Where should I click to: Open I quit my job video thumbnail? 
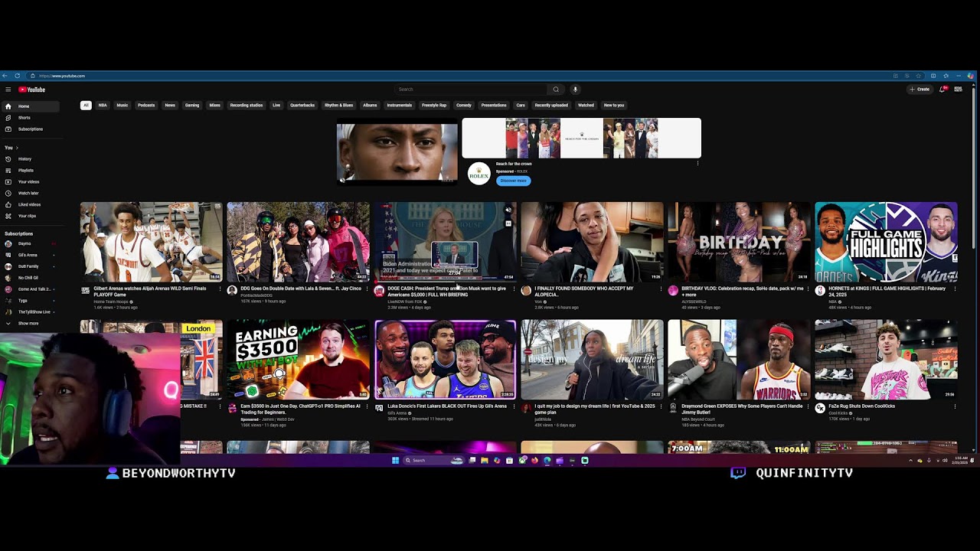592,360
